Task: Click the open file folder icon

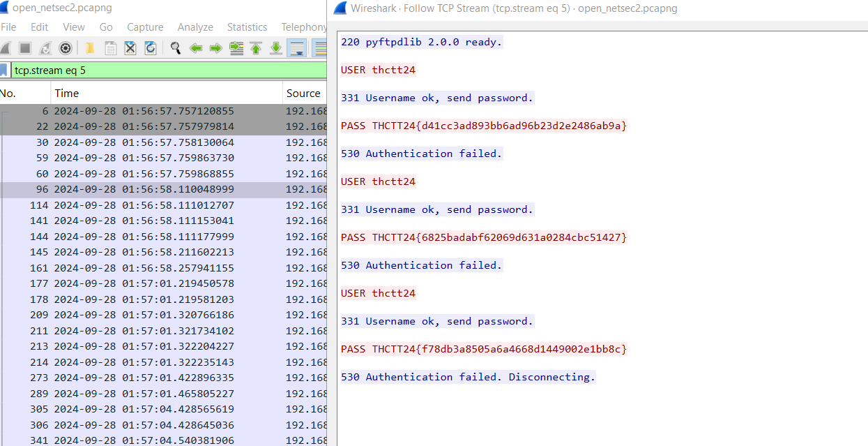Action: [x=90, y=48]
